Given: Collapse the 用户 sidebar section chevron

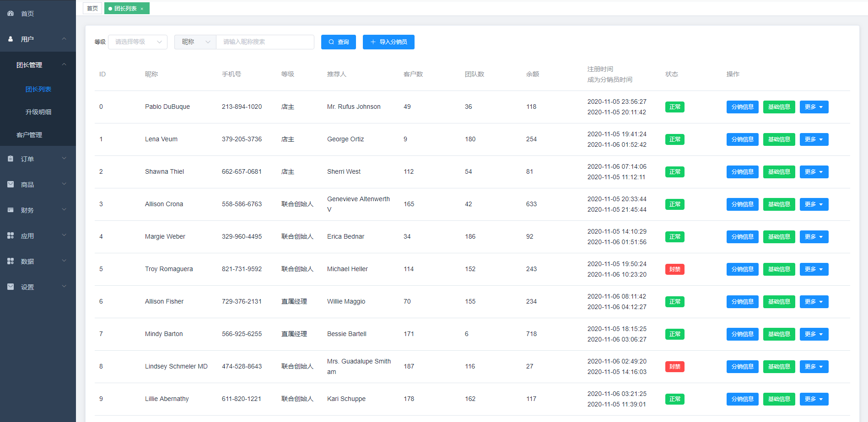Looking at the screenshot, I should (x=64, y=39).
